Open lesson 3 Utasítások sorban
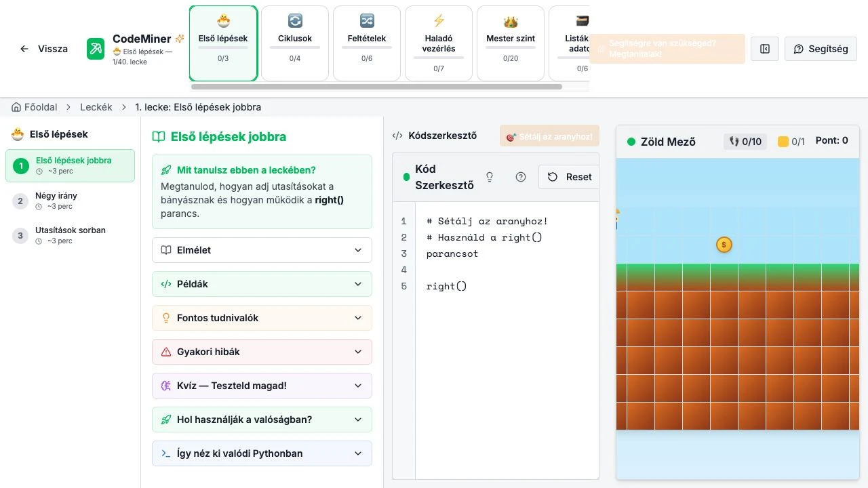 tap(70, 235)
